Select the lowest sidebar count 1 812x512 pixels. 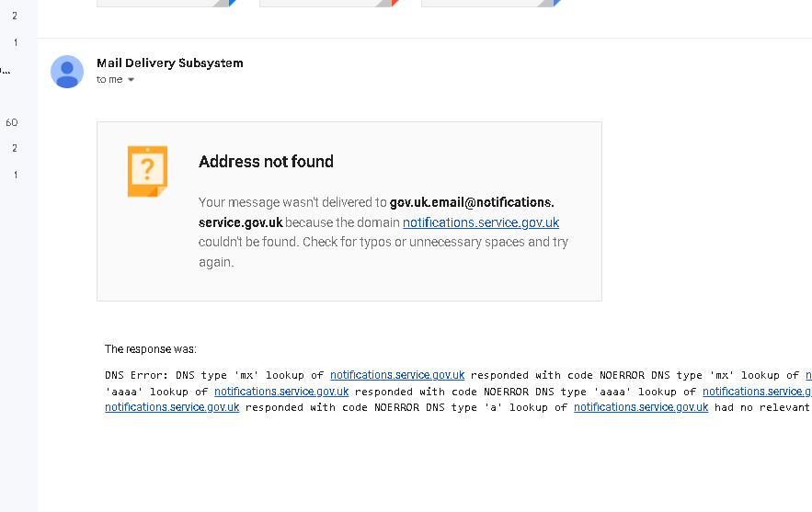[16, 175]
